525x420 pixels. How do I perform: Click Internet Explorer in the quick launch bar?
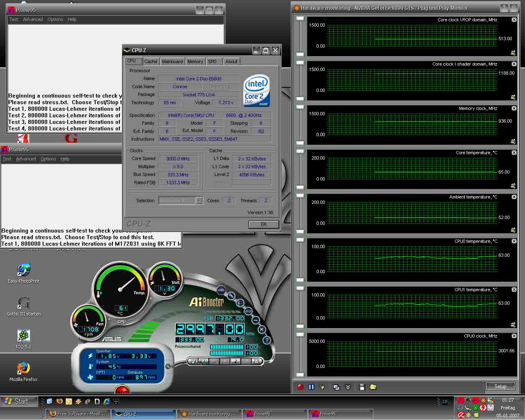coord(107,402)
